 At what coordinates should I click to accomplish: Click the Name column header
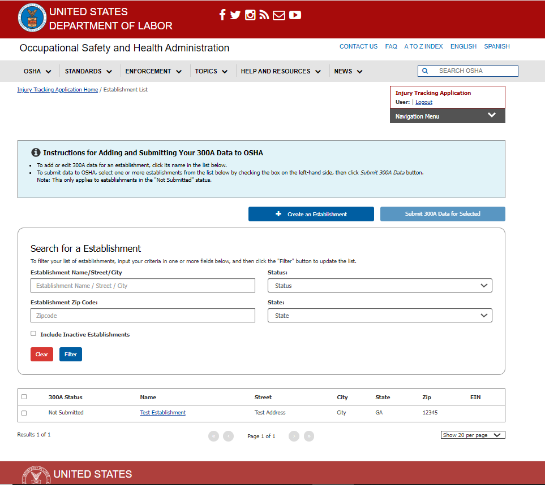coord(148,397)
